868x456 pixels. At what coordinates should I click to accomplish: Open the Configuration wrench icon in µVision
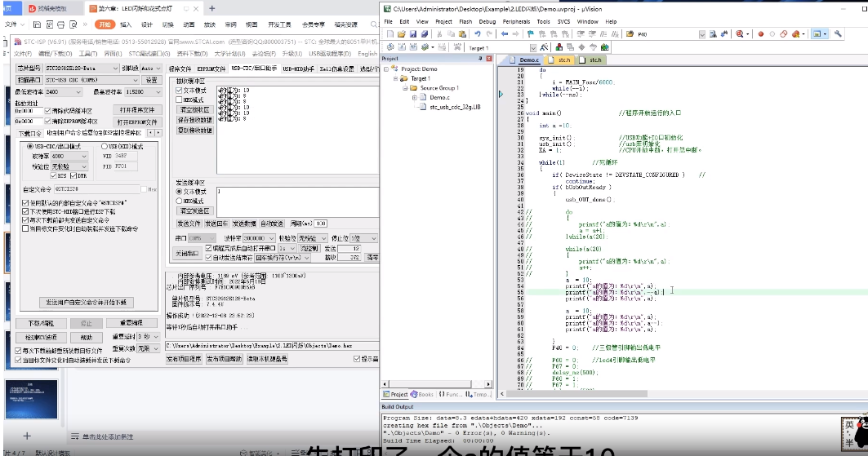(838, 34)
